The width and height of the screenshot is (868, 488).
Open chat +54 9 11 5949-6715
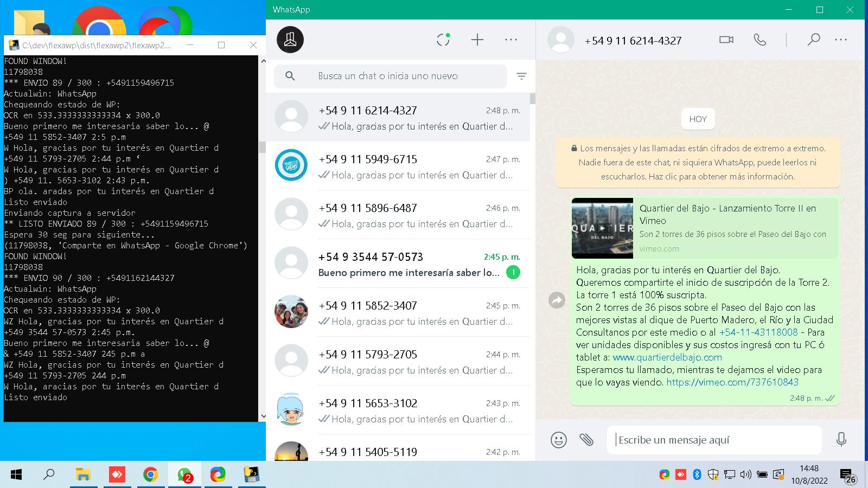pyautogui.click(x=398, y=166)
